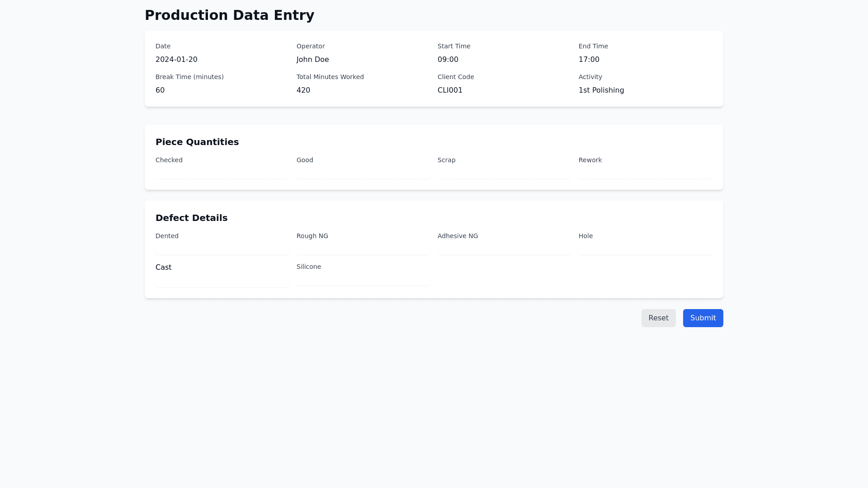Focus the Good pieces input box
Image resolution: width=868 pixels, height=488 pixels.
[x=363, y=174]
